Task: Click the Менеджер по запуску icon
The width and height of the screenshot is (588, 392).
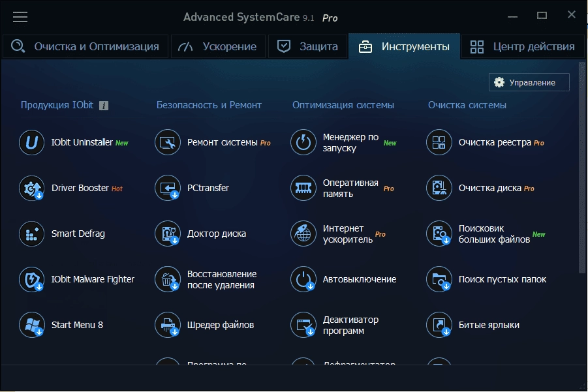Action: point(303,142)
